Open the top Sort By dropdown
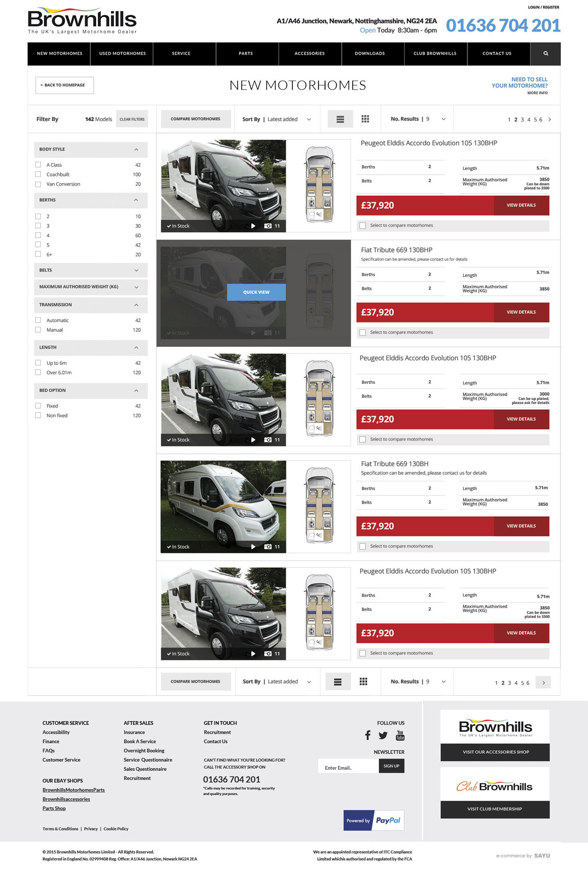This screenshot has height=869, width=588. point(277,119)
